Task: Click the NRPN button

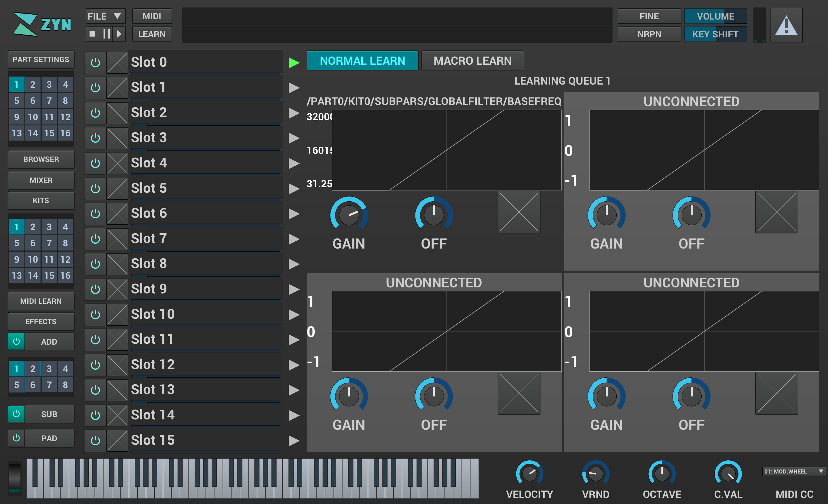Action: (649, 34)
